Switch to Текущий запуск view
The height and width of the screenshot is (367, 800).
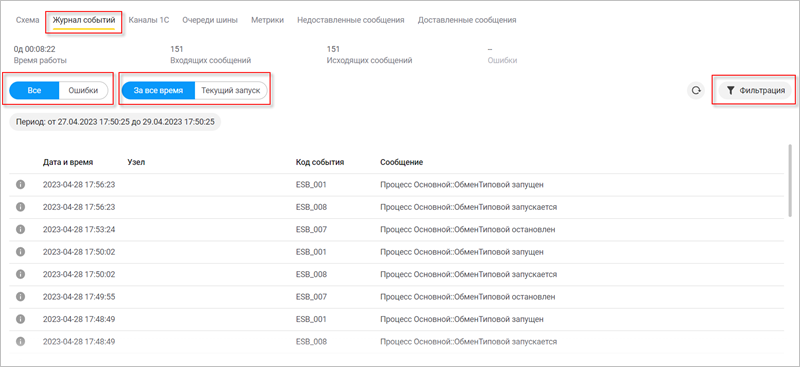(231, 90)
